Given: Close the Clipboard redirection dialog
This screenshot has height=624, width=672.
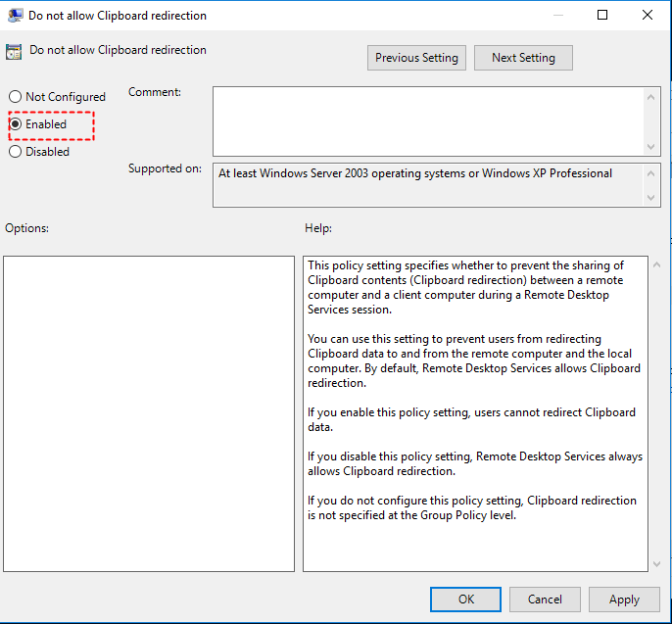Looking at the screenshot, I should [648, 15].
